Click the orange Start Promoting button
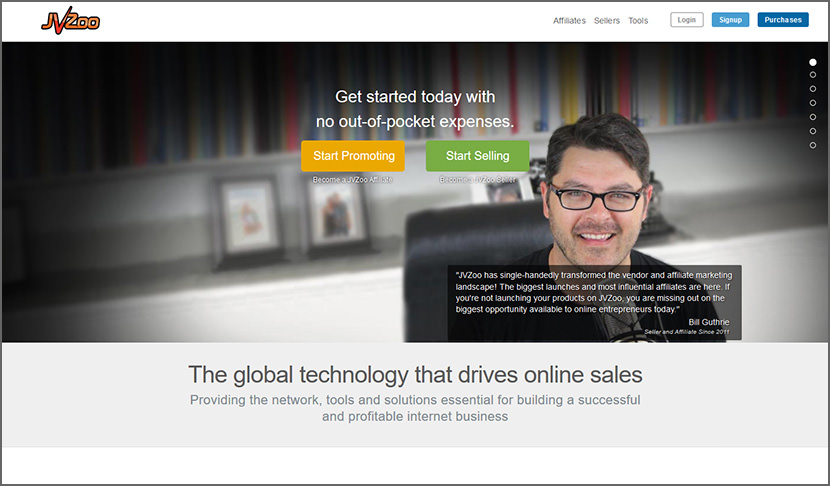The width and height of the screenshot is (830, 486). (x=353, y=156)
